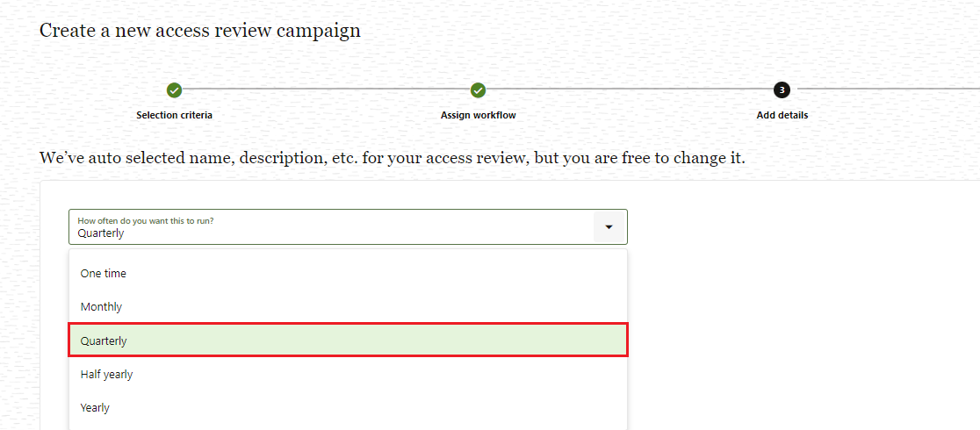The image size is (980, 430).
Task: Click the 'Add details' step label
Action: pyautogui.click(x=782, y=115)
